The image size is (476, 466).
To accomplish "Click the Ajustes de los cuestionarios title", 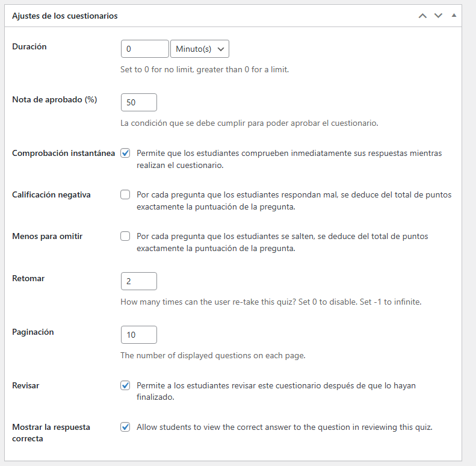I will 64,16.
